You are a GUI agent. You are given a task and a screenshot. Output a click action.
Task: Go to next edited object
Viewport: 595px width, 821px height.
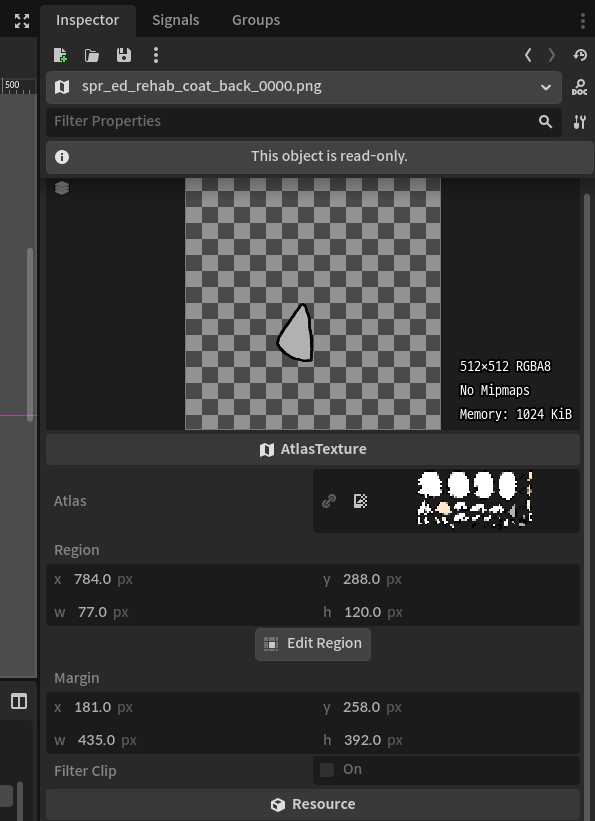552,55
